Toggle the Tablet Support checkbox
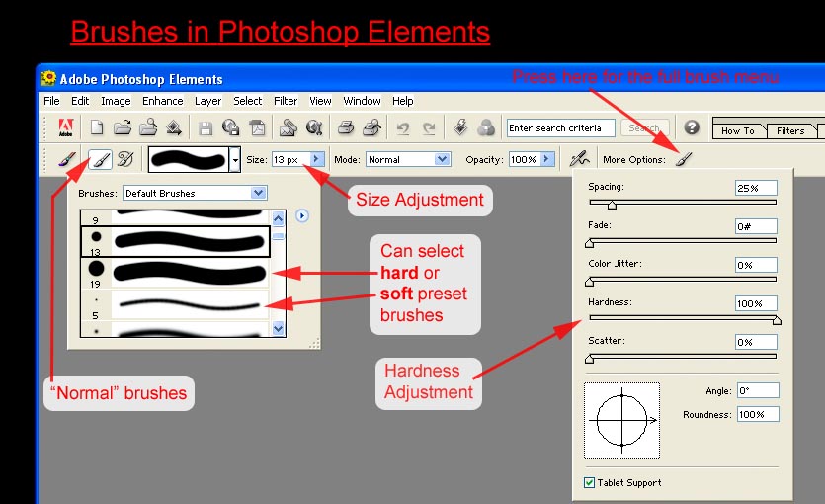Viewport: 825px width, 504px height. tap(589, 482)
